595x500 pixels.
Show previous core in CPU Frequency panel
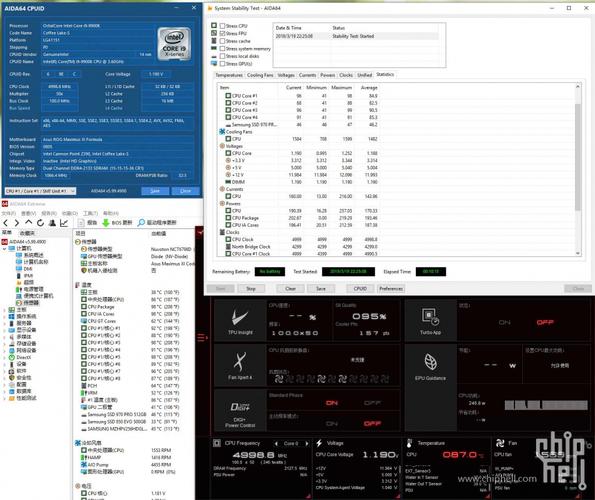(276, 443)
